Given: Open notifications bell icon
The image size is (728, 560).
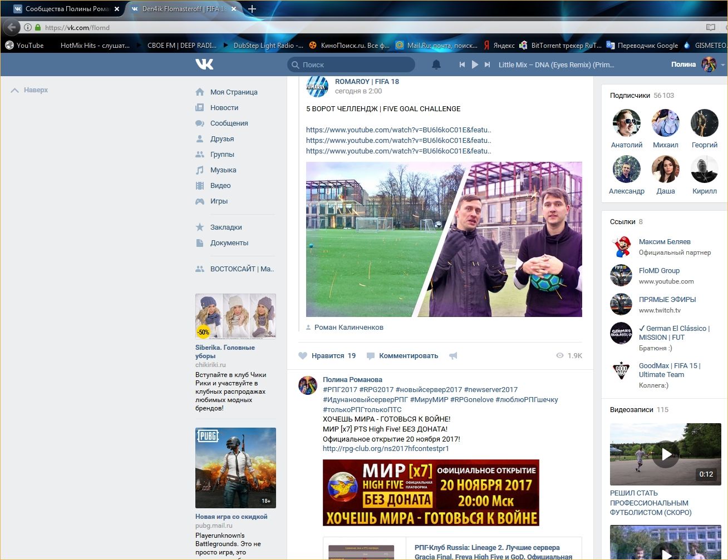Looking at the screenshot, I should (x=436, y=65).
